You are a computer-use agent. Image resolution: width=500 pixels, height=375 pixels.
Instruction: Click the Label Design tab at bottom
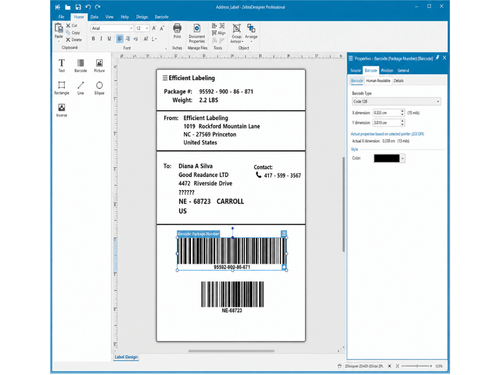tap(126, 357)
